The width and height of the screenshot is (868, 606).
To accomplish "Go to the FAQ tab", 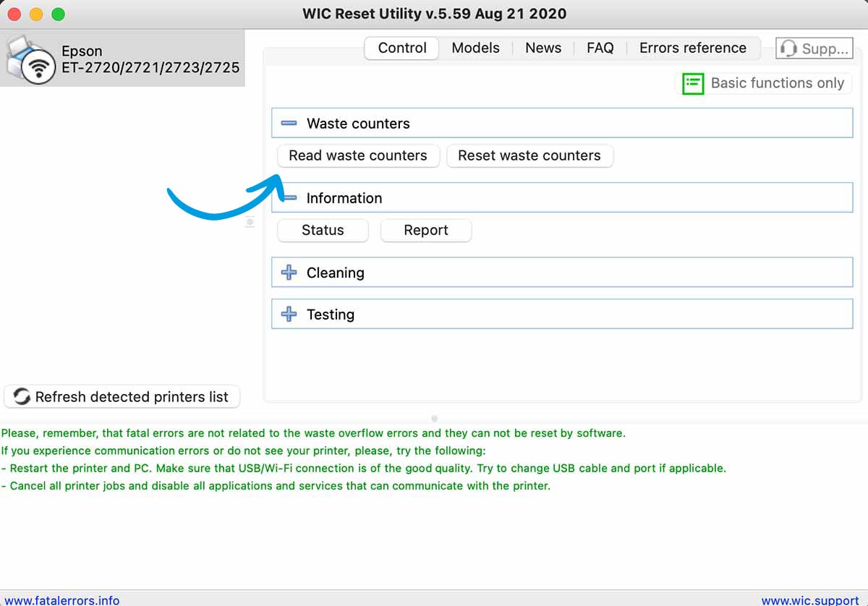I will click(x=600, y=48).
